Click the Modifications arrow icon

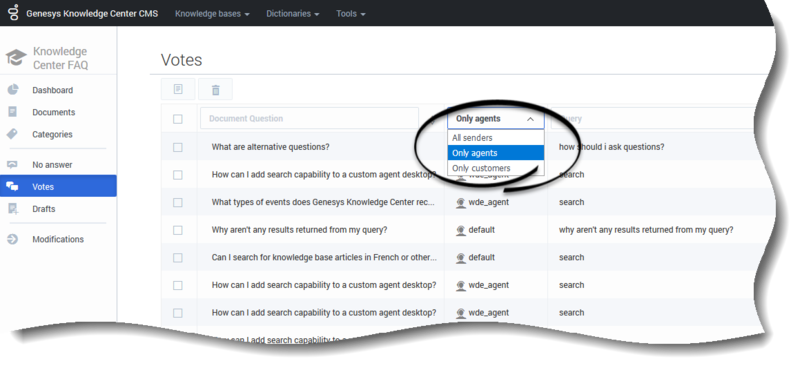coord(12,239)
